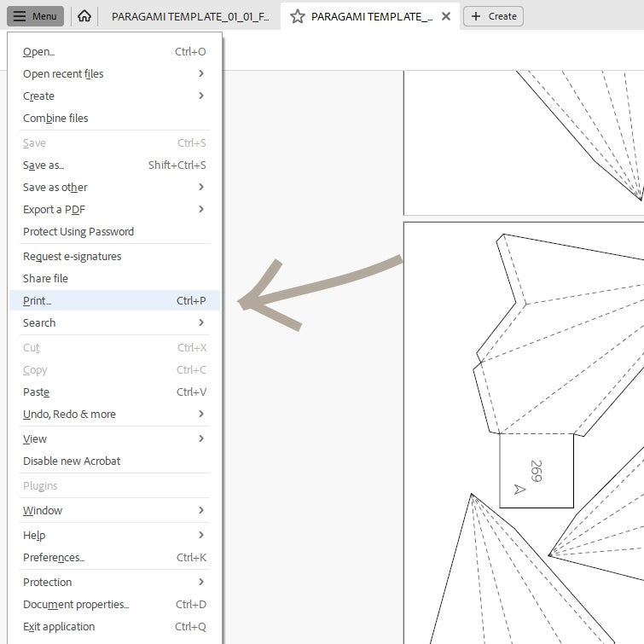Select Share file

(x=114, y=278)
